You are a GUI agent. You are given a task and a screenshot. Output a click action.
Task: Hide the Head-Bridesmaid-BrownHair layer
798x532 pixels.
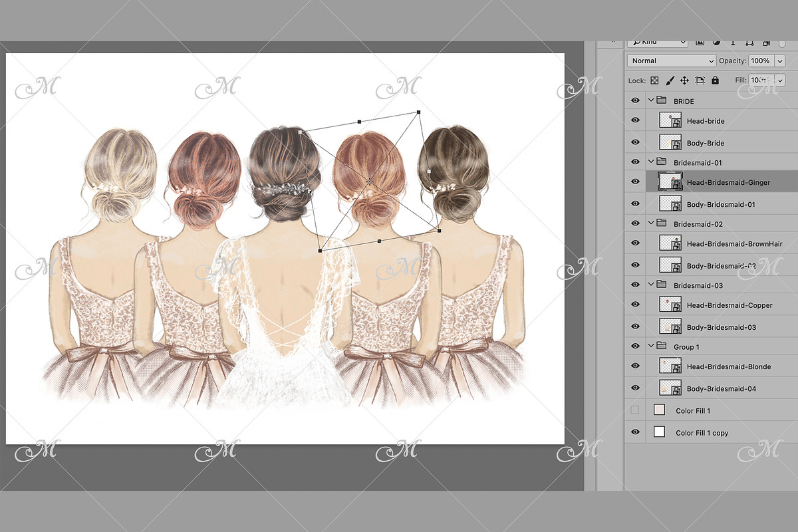click(635, 243)
